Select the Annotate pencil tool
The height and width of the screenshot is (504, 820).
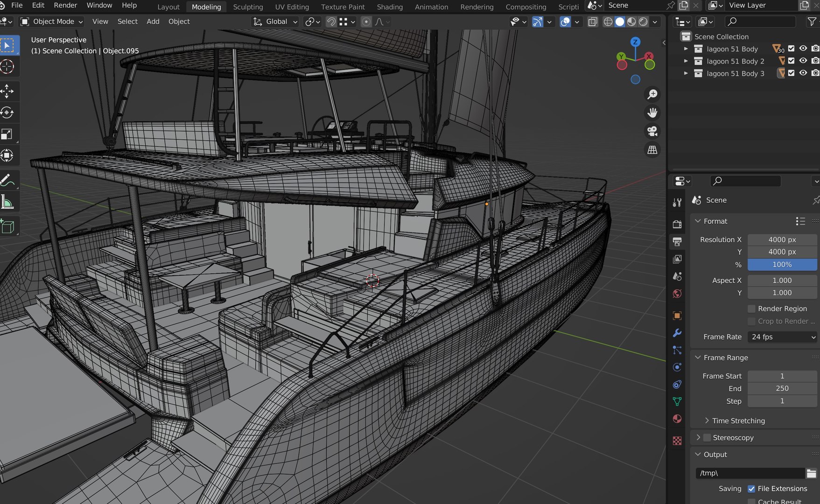pyautogui.click(x=7, y=180)
